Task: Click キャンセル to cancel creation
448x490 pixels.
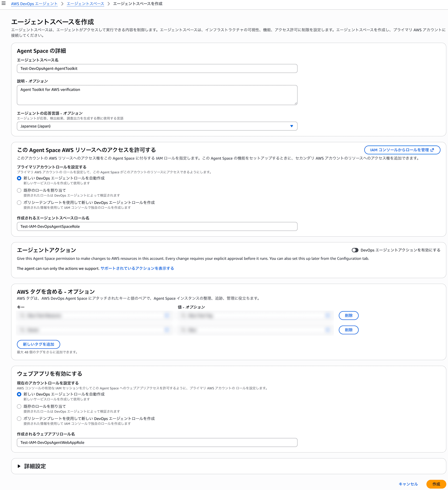Action: click(x=408, y=484)
